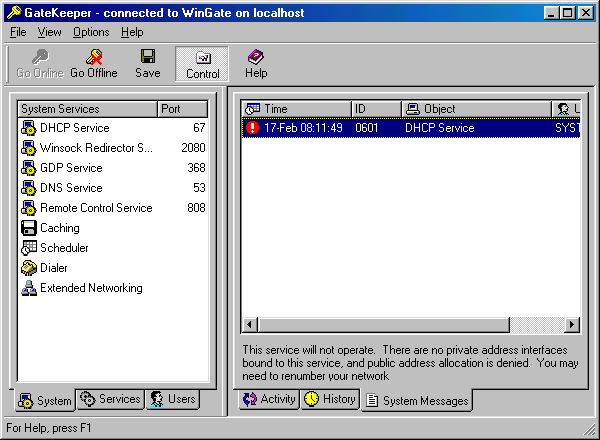Viewport: 600px width, 440px height.
Task: Click the red error icon on DHCP message
Action: 252,128
